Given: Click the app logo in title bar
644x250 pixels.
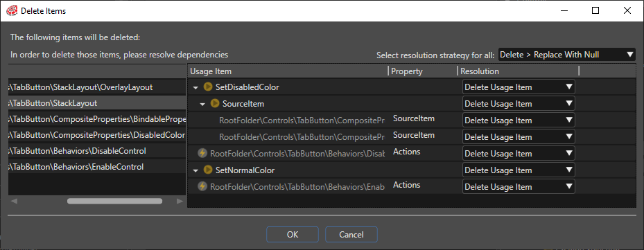Looking at the screenshot, I should click(x=12, y=10).
